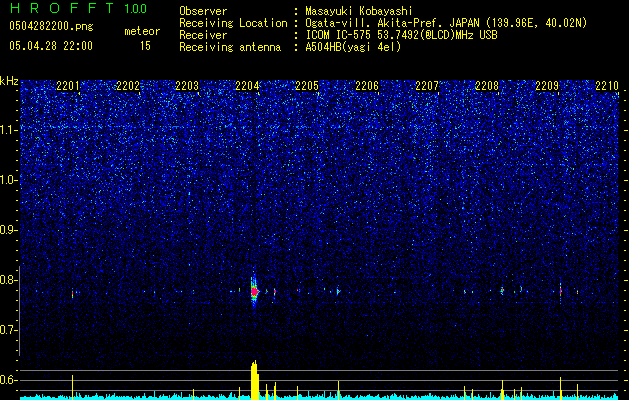Image resolution: width=629 pixels, height=400 pixels.
Task: Click the large red meteor echo near 2204
Action: click(x=254, y=292)
